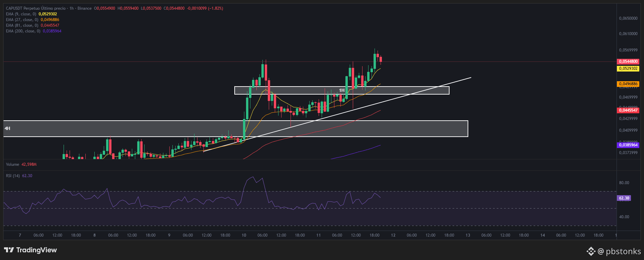
Task: Click the 62.30 RSI axis label
Action: click(x=624, y=198)
